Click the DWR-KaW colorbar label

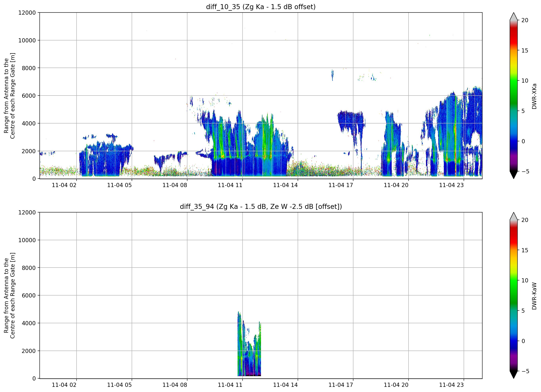[x=534, y=296]
